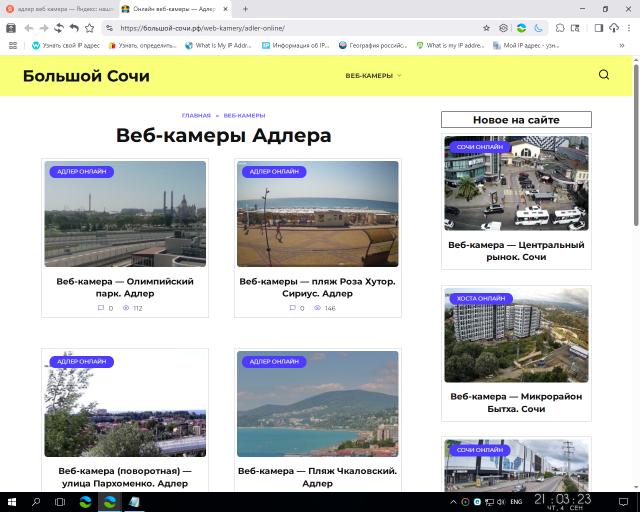Go forward using the right arrow

(x=44, y=28)
